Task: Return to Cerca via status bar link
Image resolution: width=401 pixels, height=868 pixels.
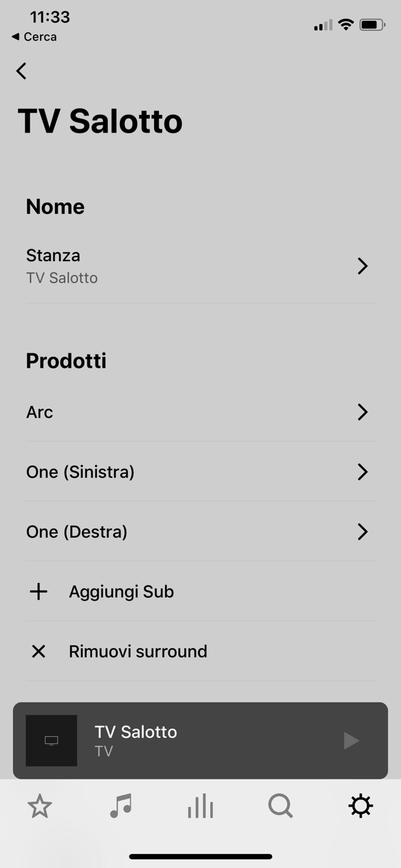Action: tap(34, 37)
